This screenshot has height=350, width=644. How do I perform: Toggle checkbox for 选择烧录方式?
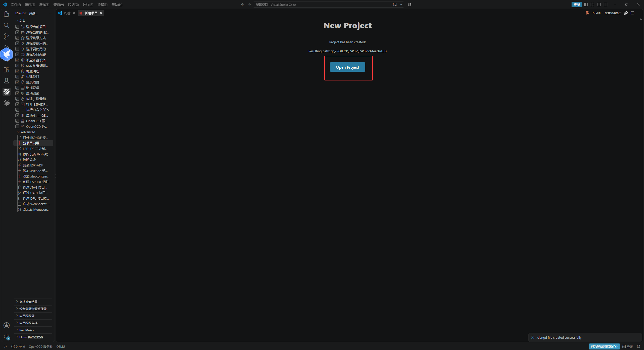tap(17, 38)
